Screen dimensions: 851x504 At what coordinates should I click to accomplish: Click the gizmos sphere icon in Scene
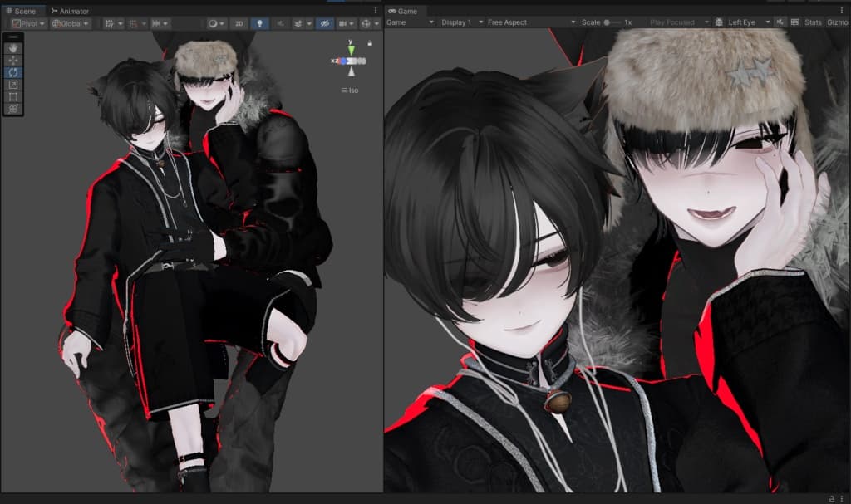pyautogui.click(x=366, y=23)
